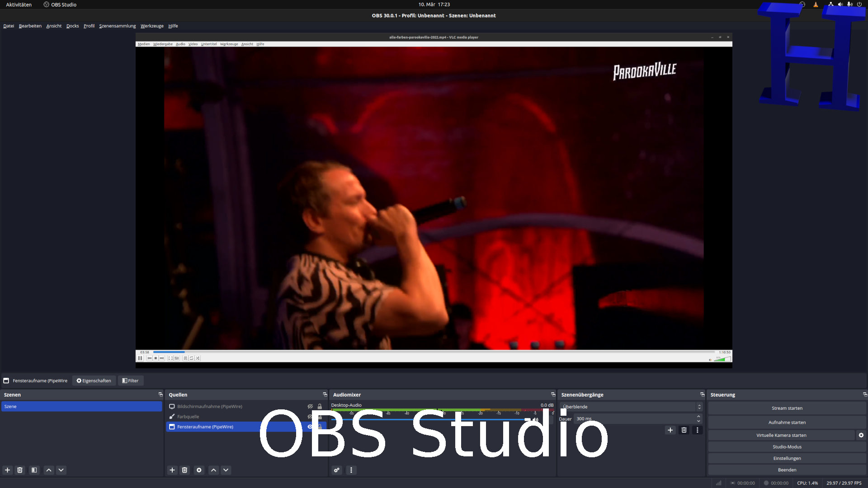Move selected source down in Quellen
The height and width of the screenshot is (488, 868).
pyautogui.click(x=226, y=470)
